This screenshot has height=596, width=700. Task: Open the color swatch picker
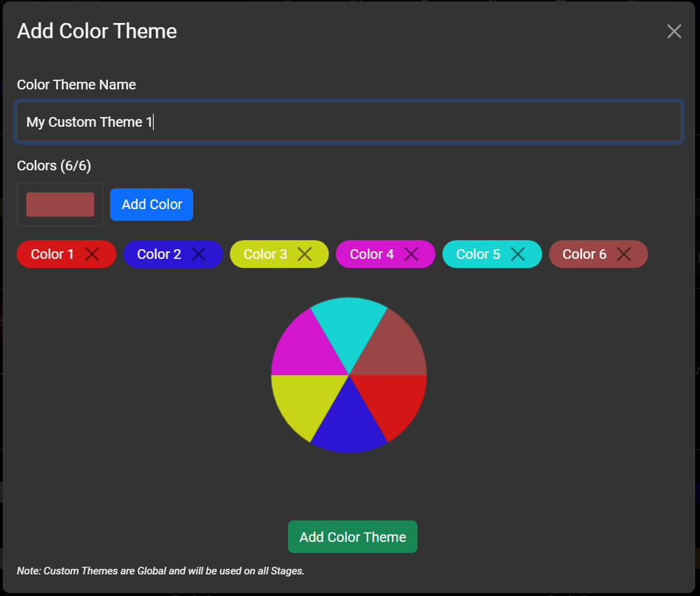[59, 204]
